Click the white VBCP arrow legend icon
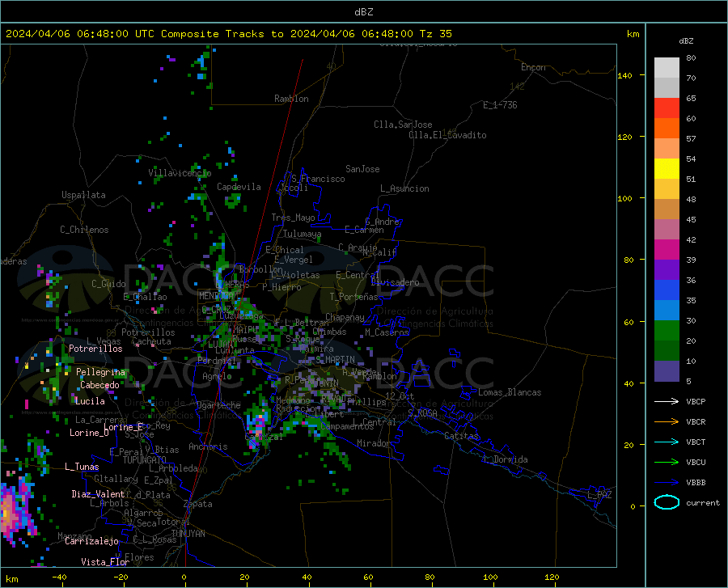The width and height of the screenshot is (728, 588). point(667,401)
